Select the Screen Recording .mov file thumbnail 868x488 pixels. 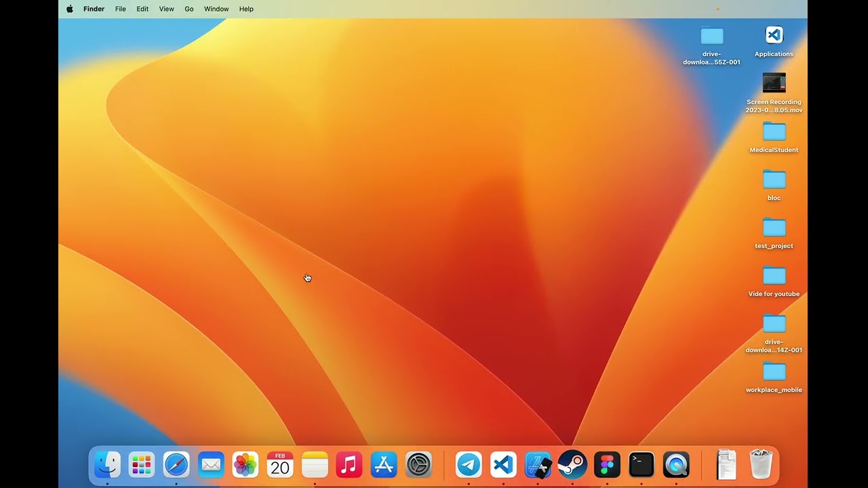coord(774,83)
